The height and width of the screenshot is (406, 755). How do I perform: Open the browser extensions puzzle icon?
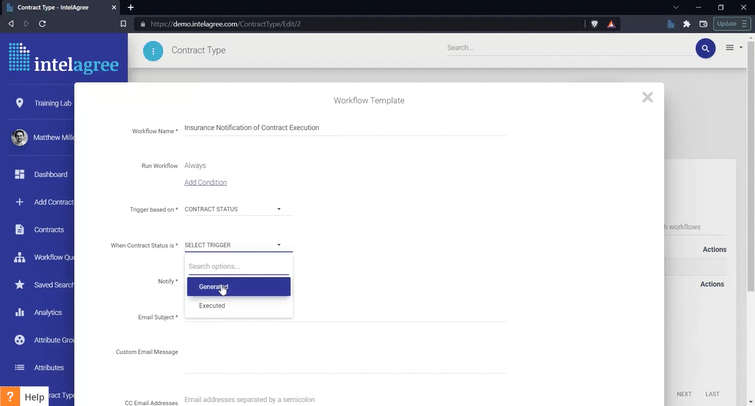coord(687,24)
